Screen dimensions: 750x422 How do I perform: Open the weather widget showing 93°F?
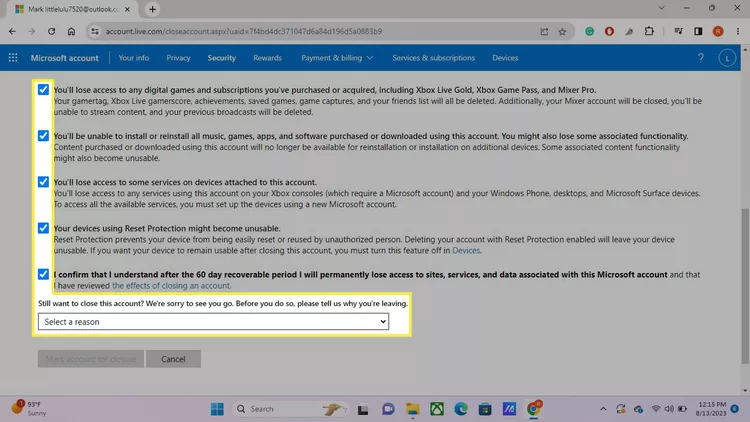(x=30, y=409)
